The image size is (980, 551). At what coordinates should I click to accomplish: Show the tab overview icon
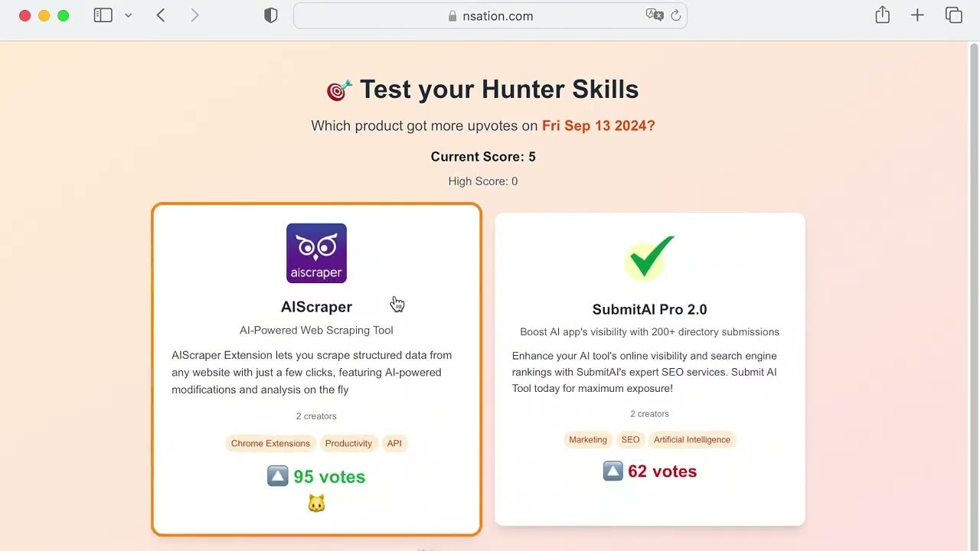pos(953,15)
